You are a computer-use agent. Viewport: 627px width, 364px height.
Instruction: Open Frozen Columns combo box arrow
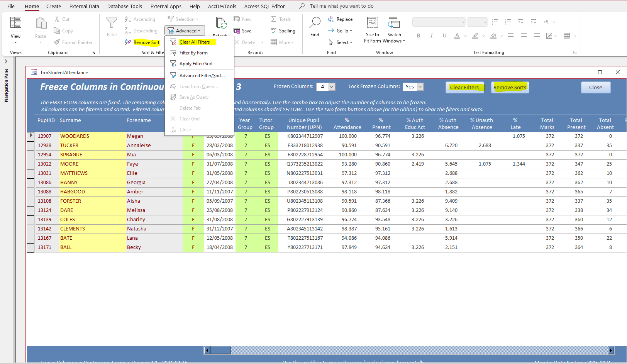point(332,87)
